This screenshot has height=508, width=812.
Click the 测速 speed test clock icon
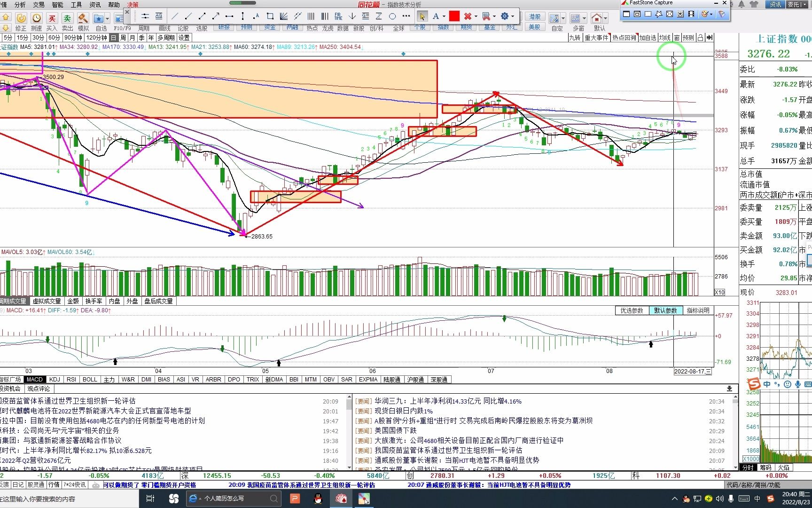tap(36, 18)
